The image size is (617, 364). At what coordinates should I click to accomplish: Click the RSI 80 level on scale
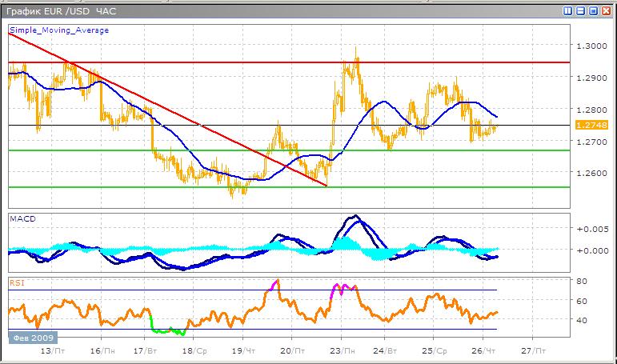click(583, 282)
